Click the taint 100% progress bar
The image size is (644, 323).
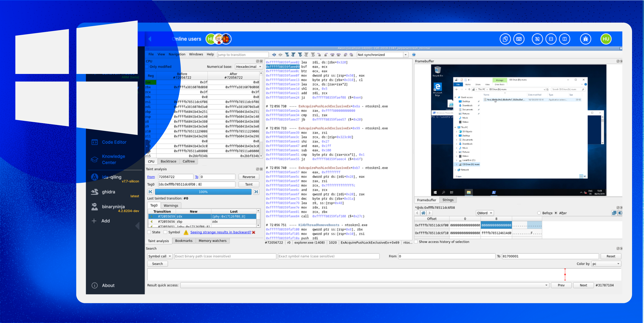pos(203,192)
